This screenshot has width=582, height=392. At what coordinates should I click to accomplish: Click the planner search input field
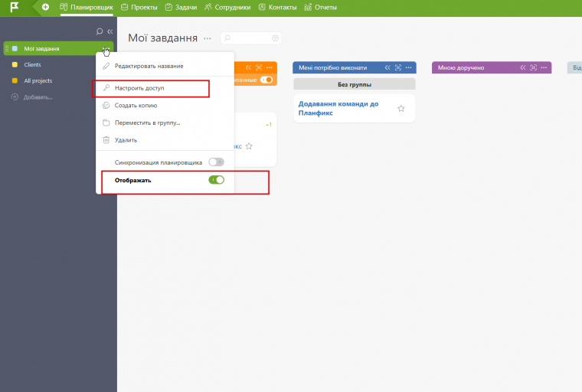250,38
